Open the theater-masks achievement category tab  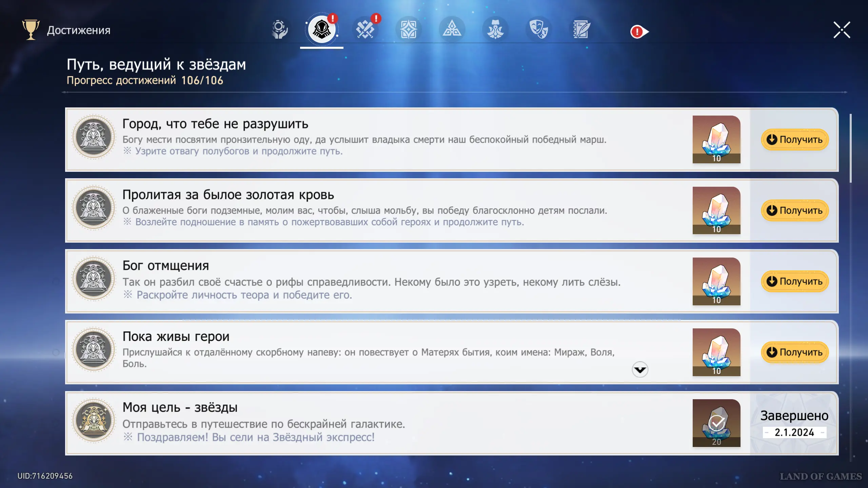pos(538,29)
